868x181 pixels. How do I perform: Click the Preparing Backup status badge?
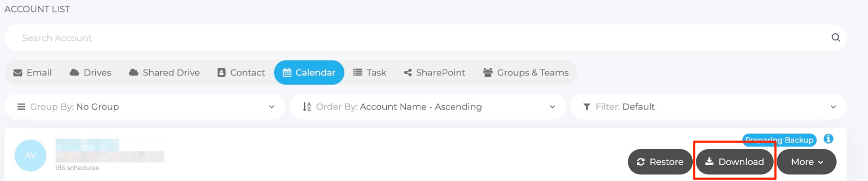779,140
